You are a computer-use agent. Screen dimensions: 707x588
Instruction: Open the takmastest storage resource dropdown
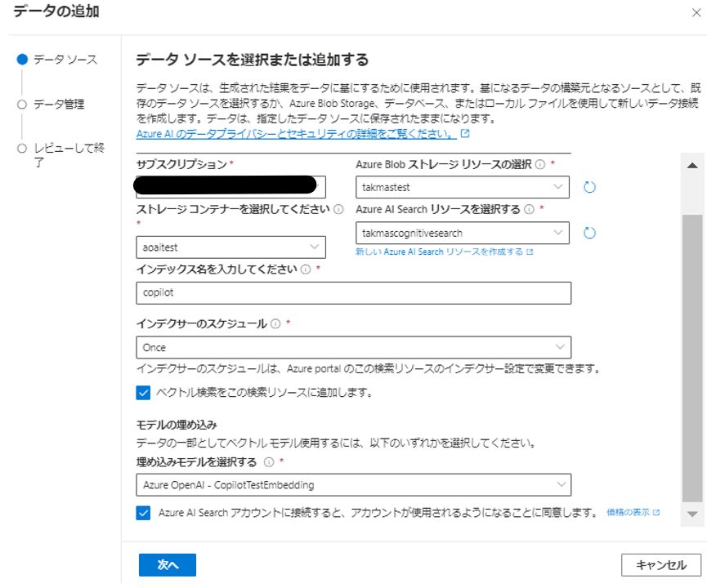point(463,187)
